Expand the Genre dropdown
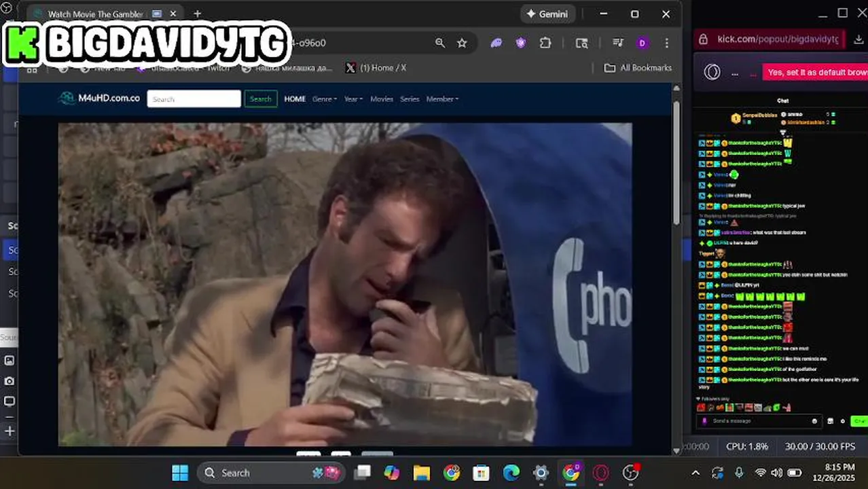This screenshot has height=489, width=868. click(325, 98)
